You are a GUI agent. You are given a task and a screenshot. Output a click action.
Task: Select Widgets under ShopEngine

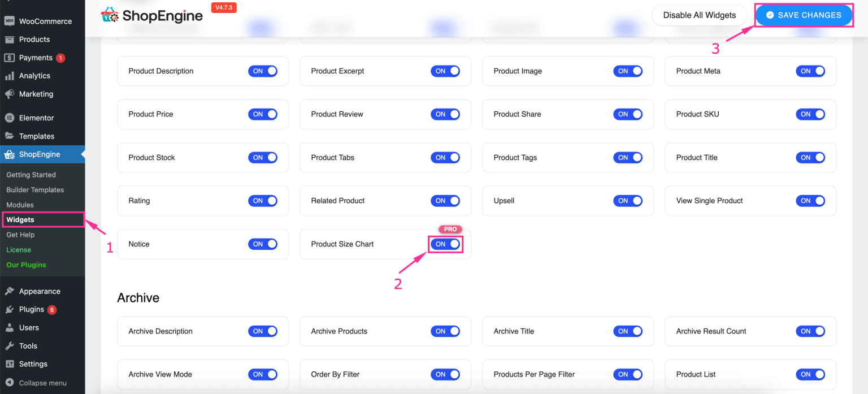point(21,219)
